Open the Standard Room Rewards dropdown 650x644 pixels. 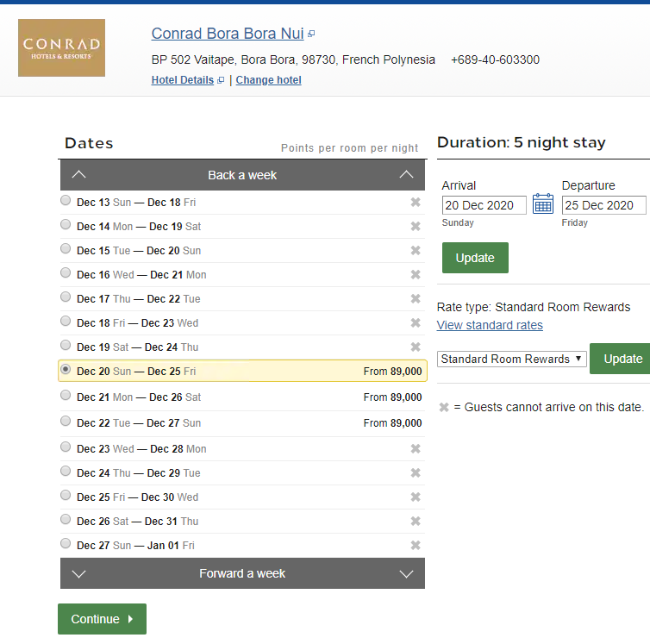point(511,359)
